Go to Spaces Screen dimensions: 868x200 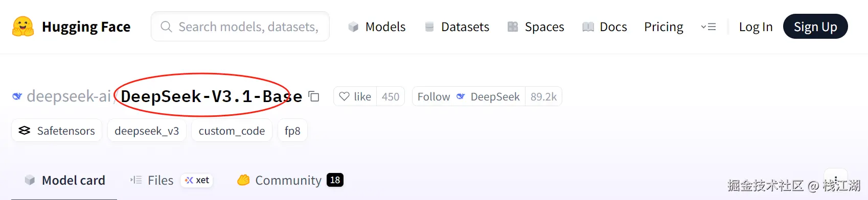click(536, 27)
